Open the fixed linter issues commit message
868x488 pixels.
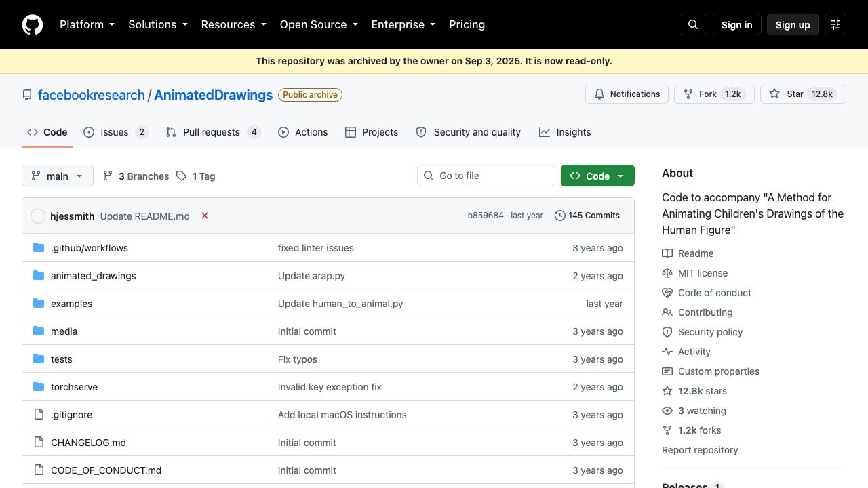click(x=316, y=248)
